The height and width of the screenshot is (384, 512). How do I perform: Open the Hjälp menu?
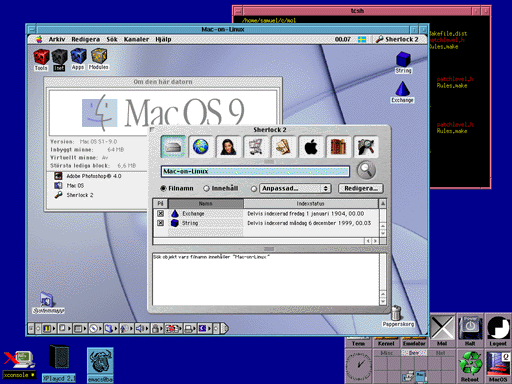point(163,39)
